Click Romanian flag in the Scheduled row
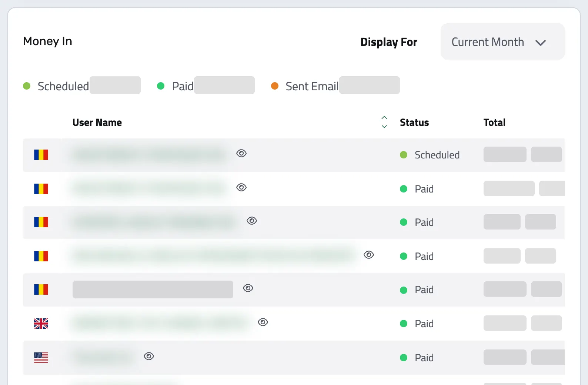This screenshot has height=385, width=588. point(41,155)
